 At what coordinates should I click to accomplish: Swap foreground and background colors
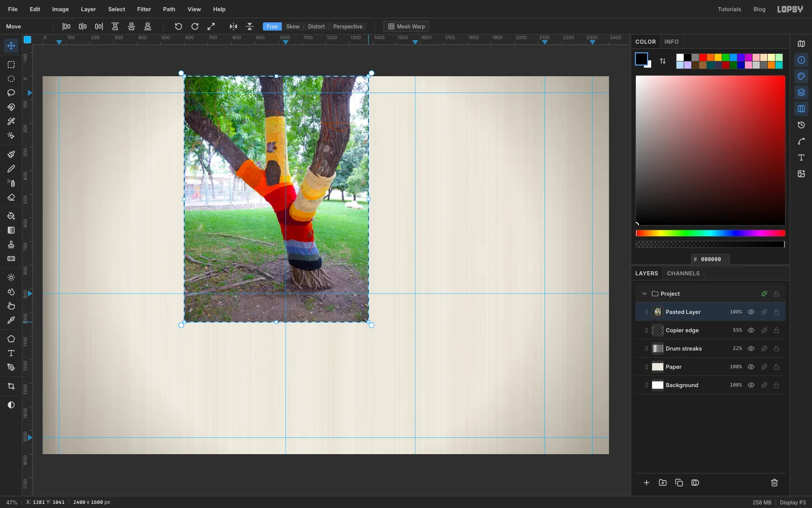[663, 61]
